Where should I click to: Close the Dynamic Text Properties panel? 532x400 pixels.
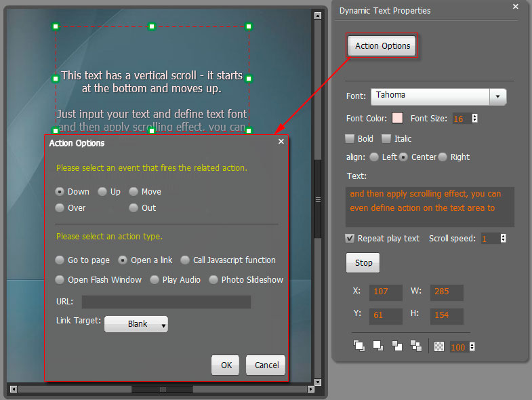pos(515,7)
